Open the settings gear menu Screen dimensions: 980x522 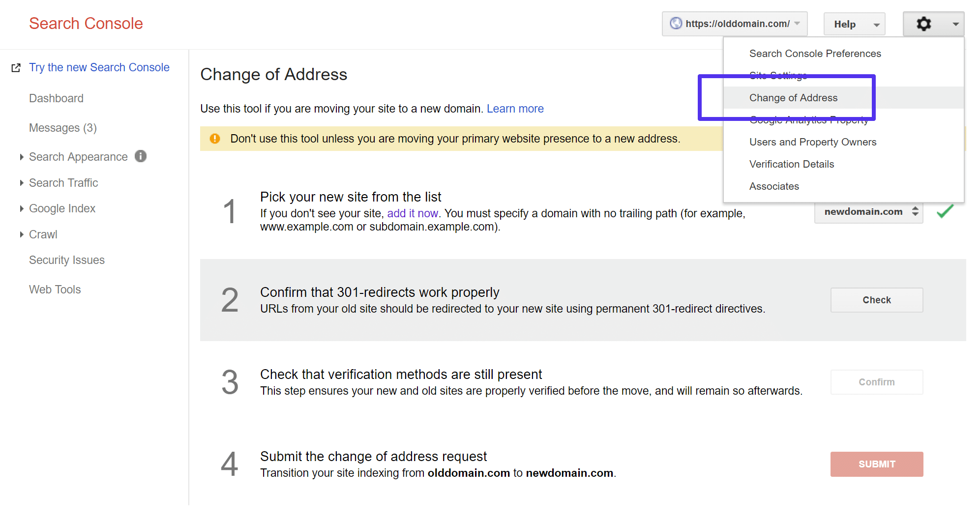click(924, 24)
